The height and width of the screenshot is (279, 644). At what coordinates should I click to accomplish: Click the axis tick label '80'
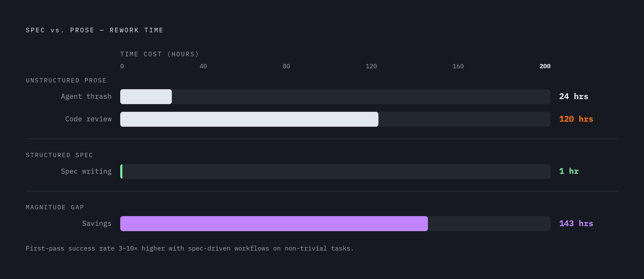pos(286,66)
